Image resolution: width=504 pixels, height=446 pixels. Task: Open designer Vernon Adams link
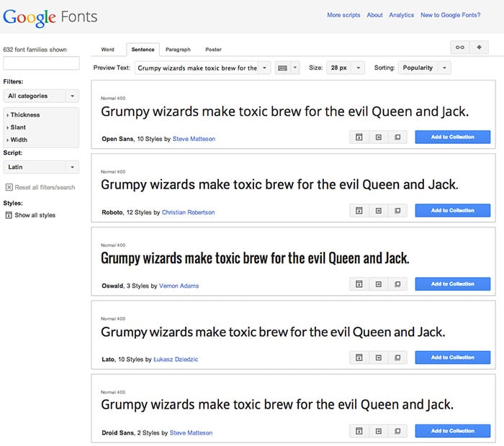point(179,286)
